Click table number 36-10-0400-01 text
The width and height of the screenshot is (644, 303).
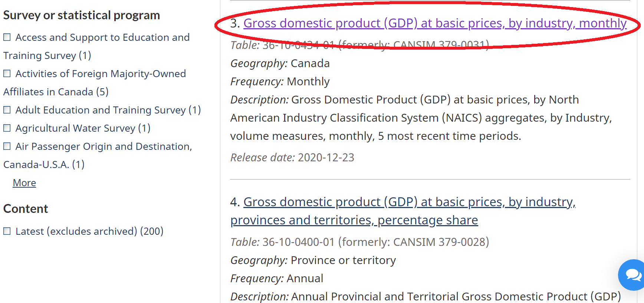(x=298, y=242)
